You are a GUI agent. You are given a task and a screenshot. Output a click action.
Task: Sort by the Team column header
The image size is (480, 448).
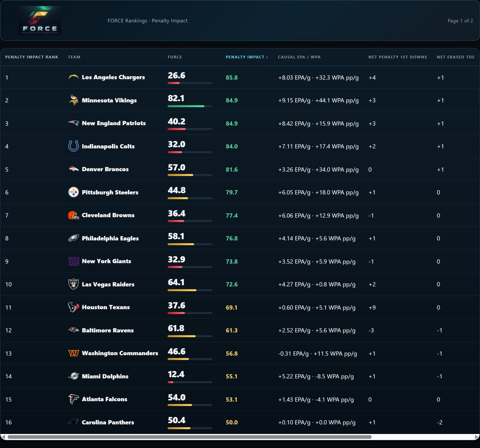[x=74, y=57]
